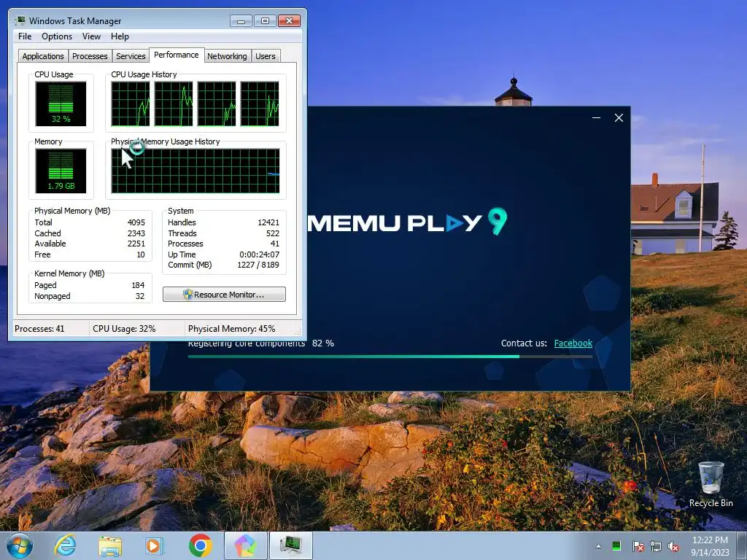Click the Commit value 1227 / 8189
This screenshot has width=747, height=560.
tap(258, 265)
